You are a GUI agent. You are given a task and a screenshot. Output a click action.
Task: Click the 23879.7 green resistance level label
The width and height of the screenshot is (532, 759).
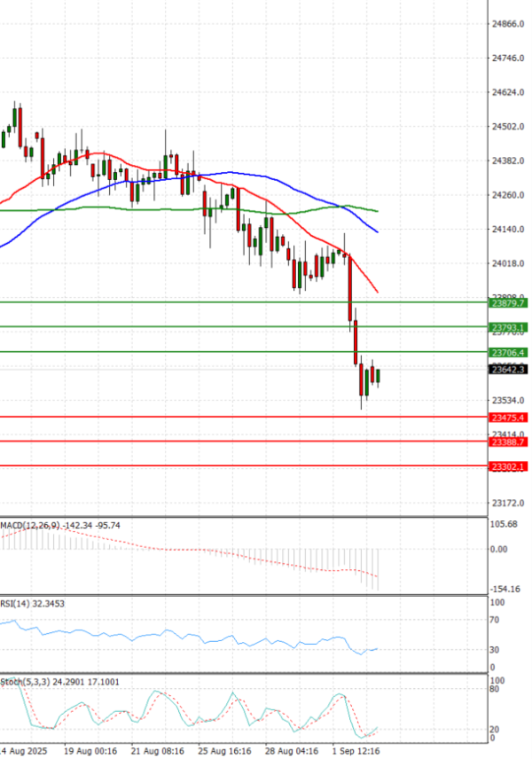[x=508, y=303]
